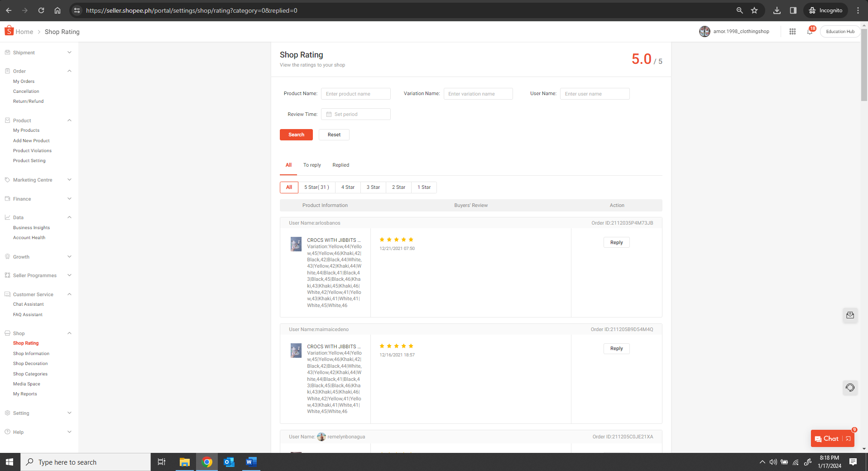Open Business Insights in sidebar
The image size is (868, 471).
tap(31, 228)
